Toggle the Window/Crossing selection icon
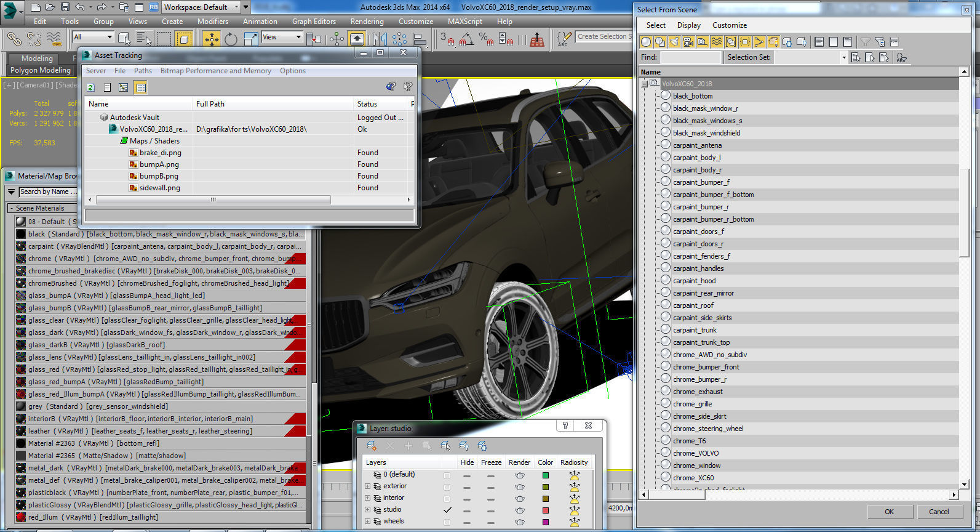Screen dimensions: 980x532 click(184, 39)
